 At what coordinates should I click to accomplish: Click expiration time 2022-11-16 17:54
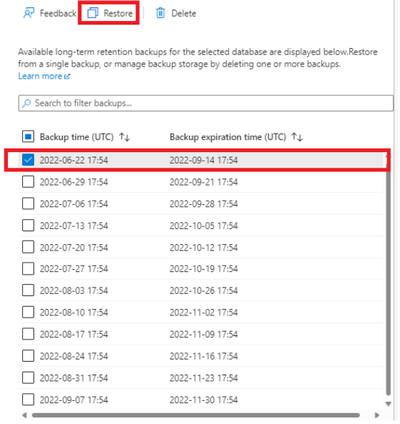(x=204, y=356)
